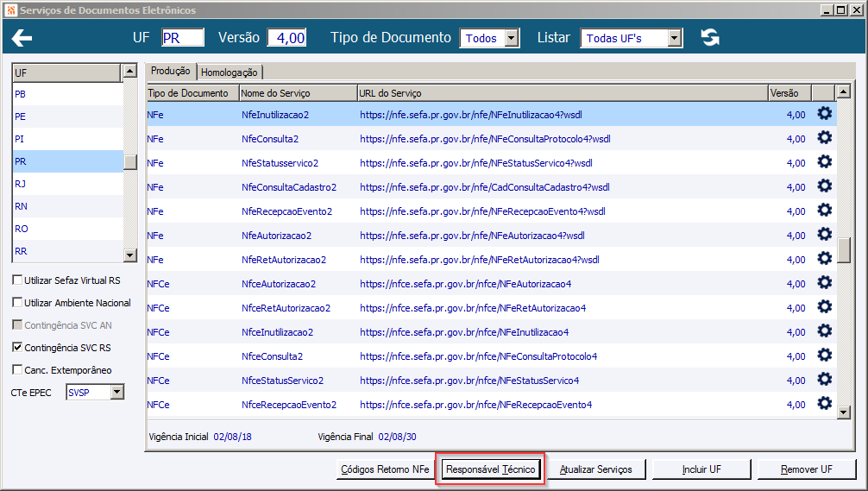Screen dimensions: 868x491
Task: Click the refresh icon in the header
Action: (710, 38)
